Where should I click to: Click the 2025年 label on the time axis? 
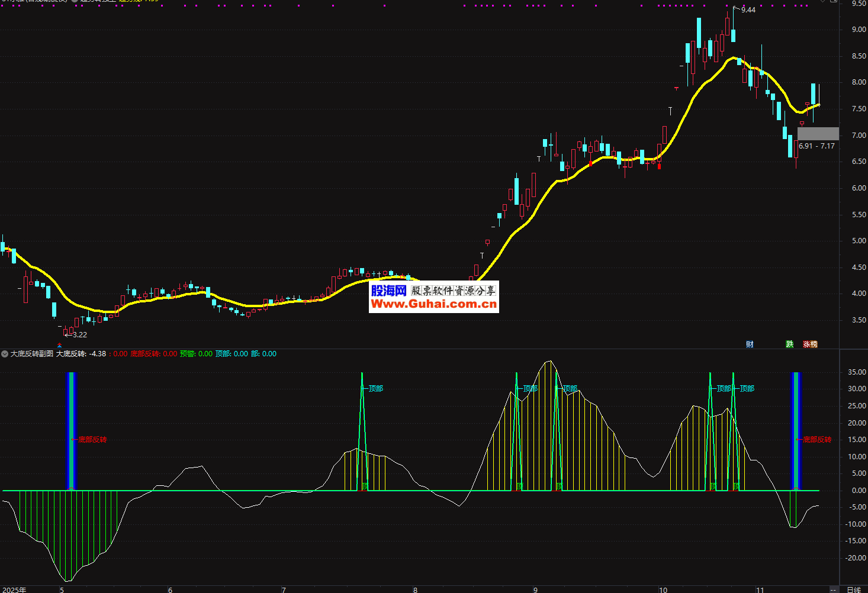[x=14, y=589]
